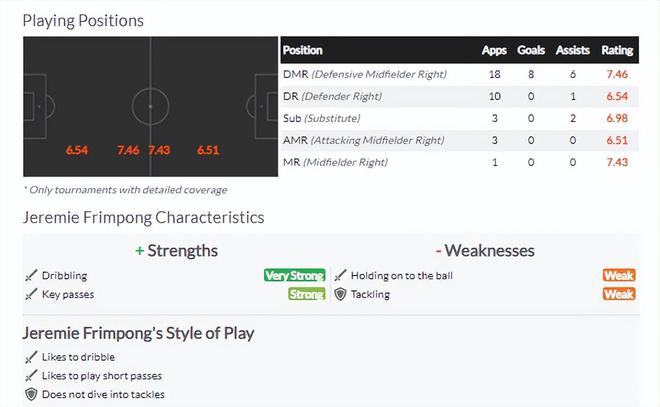Viewport: 660px width, 407px height.
Task: Click the shield icon by Does not dive into tackles
Action: [x=31, y=395]
